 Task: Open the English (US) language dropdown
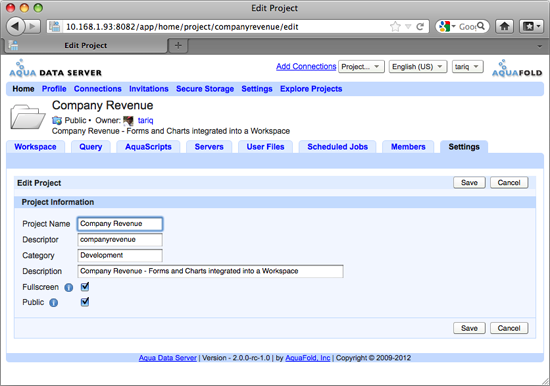coord(418,67)
